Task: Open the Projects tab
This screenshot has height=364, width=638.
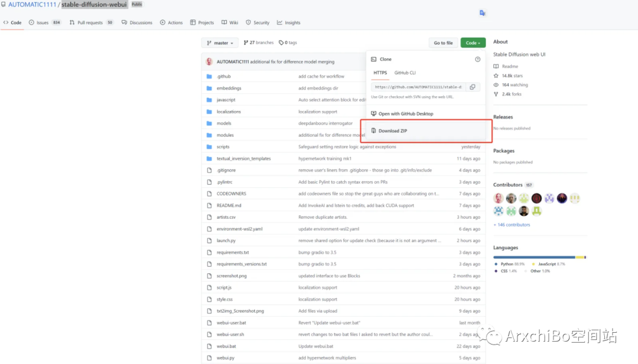Action: pos(202,23)
